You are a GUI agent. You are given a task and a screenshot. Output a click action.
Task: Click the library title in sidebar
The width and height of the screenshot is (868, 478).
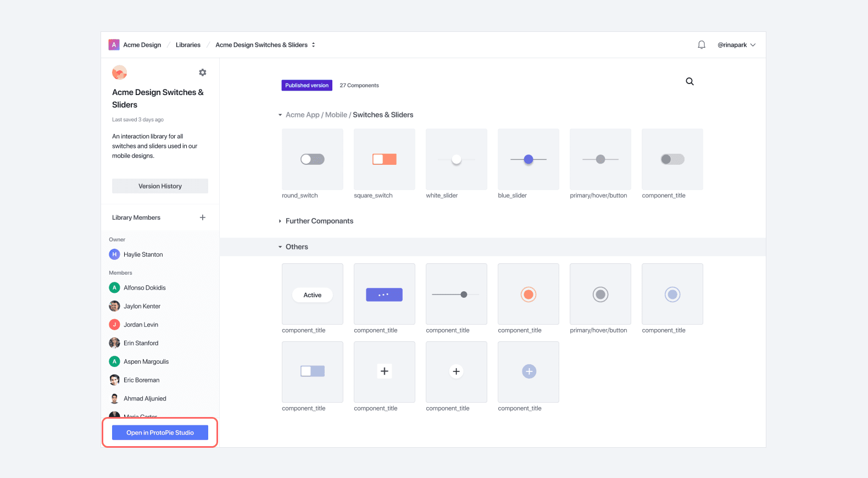(x=158, y=98)
